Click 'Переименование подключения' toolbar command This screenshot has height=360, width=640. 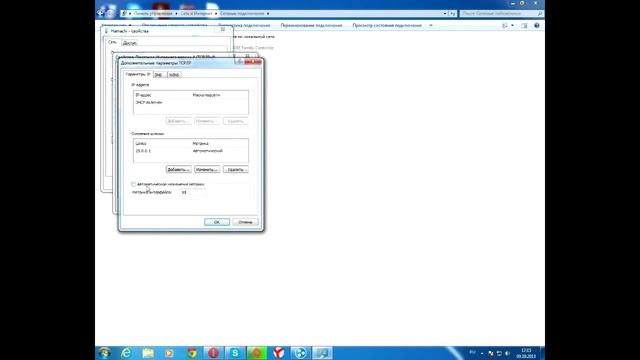pos(311,25)
